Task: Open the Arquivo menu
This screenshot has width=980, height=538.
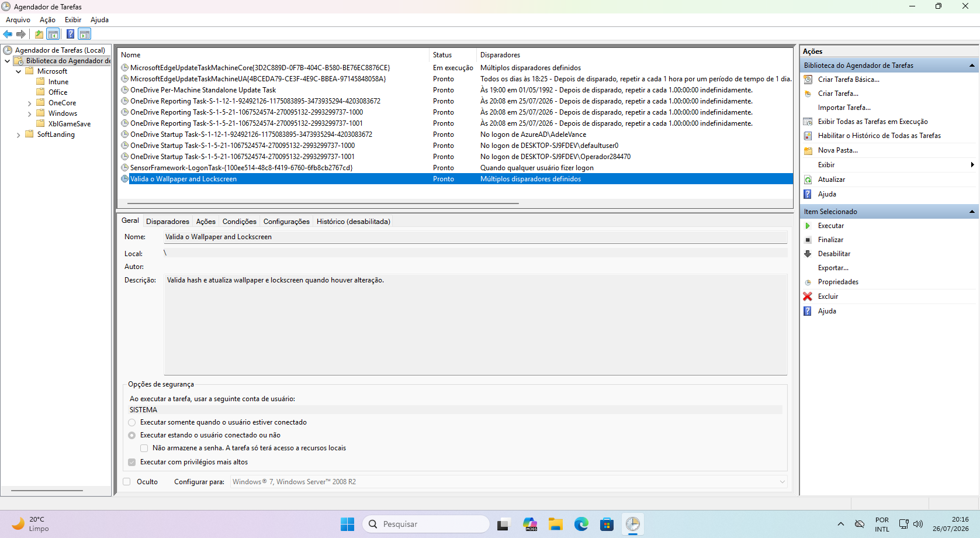Action: tap(18, 20)
